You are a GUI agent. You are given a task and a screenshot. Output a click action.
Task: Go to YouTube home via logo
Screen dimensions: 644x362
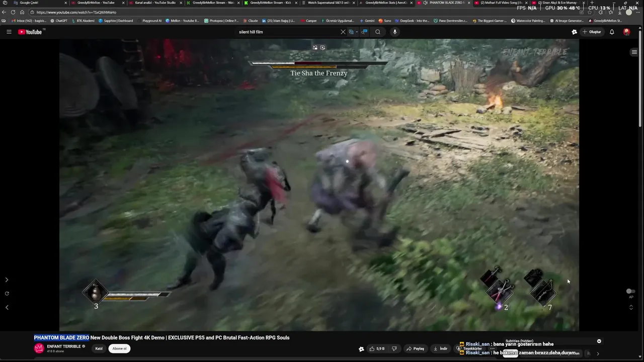click(30, 32)
